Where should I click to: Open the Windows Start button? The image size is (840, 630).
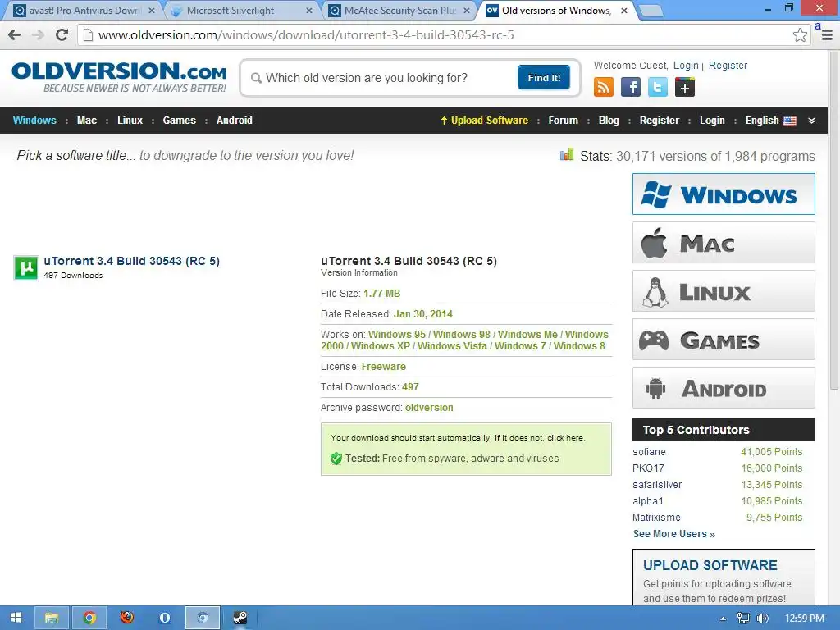pyautogui.click(x=16, y=618)
